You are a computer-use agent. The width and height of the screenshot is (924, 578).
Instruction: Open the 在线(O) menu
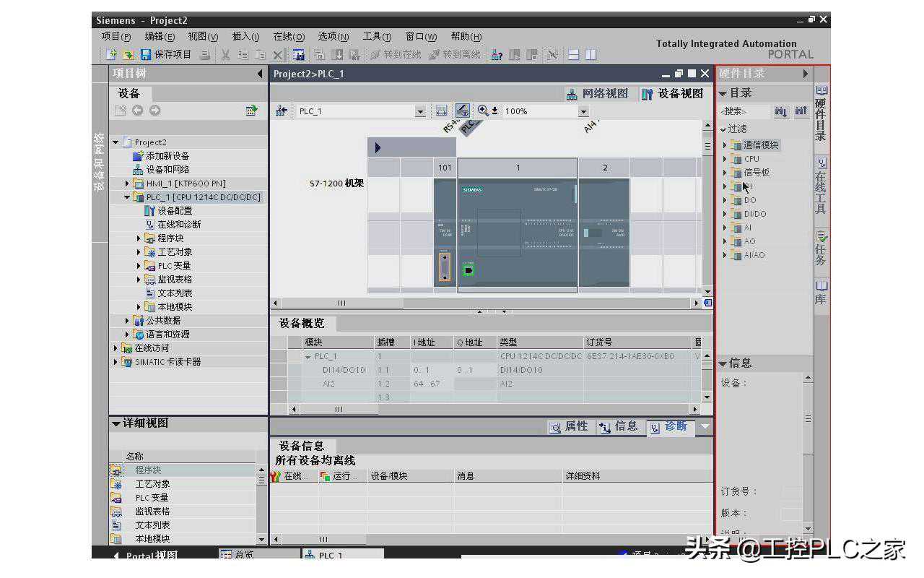288,37
